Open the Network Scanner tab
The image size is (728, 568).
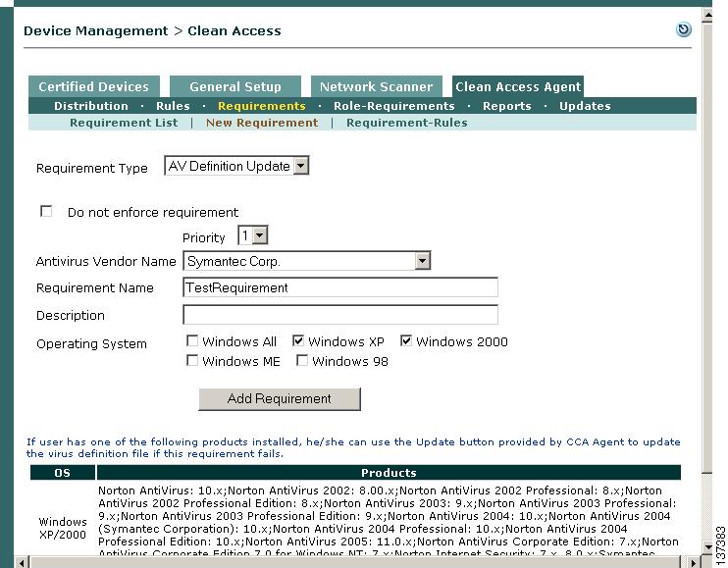376,86
